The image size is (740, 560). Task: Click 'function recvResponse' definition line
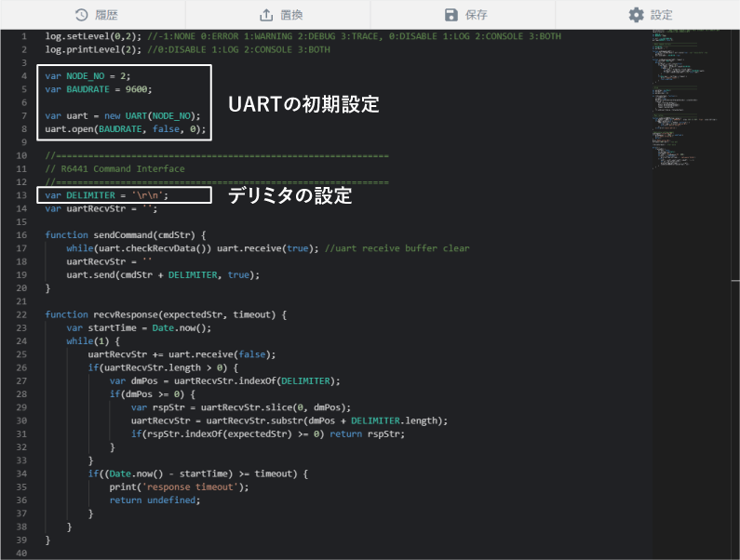[x=166, y=314]
